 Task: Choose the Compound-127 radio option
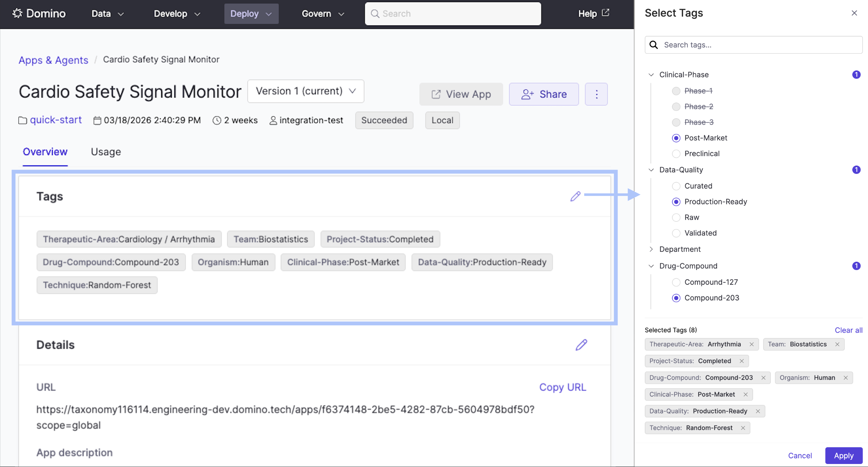click(676, 282)
